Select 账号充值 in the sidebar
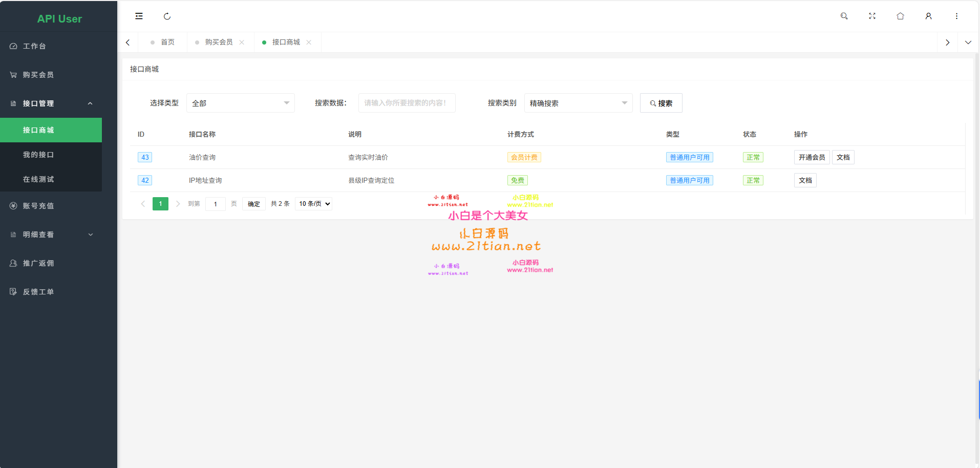The image size is (980, 468). 37,206
